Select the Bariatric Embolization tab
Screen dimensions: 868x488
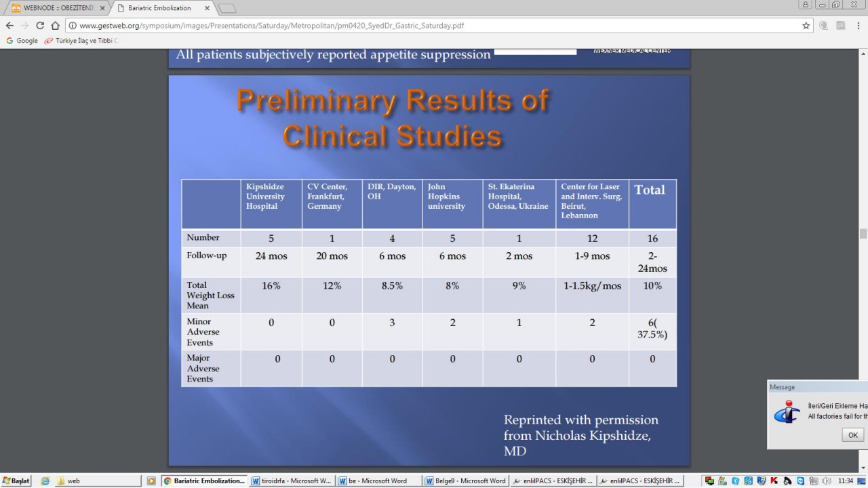(163, 7)
